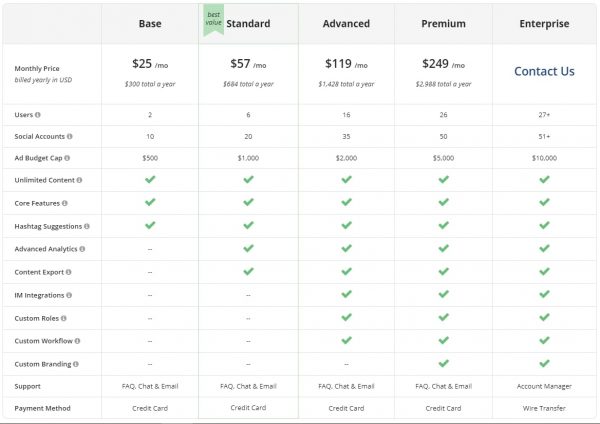Click the Advanced Analytics info icon
600x424 pixels.
coord(82,249)
